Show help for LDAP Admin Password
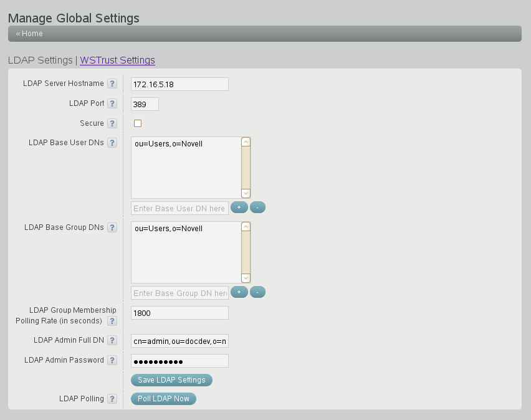This screenshot has width=531, height=420. tap(112, 360)
